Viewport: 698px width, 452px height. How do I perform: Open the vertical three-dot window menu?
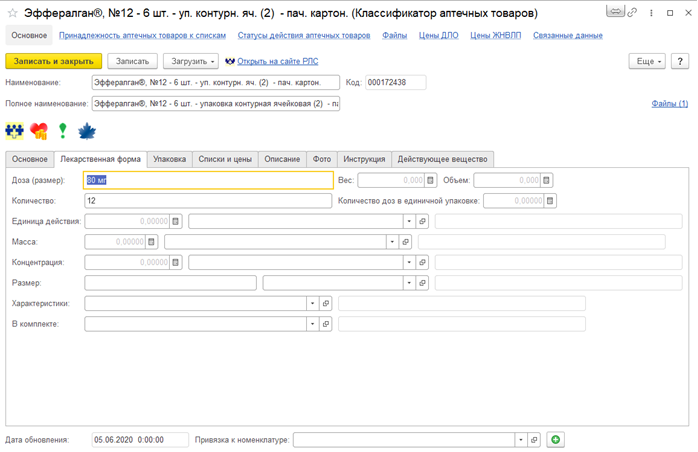pyautogui.click(x=651, y=13)
